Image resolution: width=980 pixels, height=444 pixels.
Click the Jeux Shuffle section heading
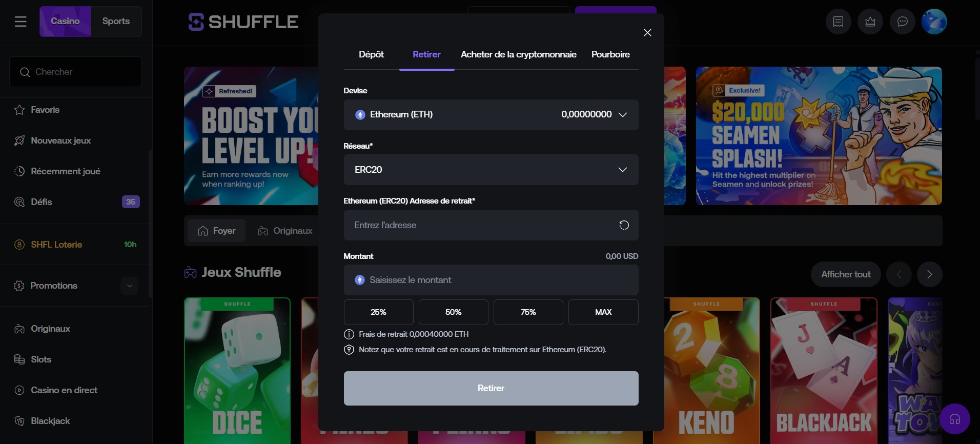(241, 272)
